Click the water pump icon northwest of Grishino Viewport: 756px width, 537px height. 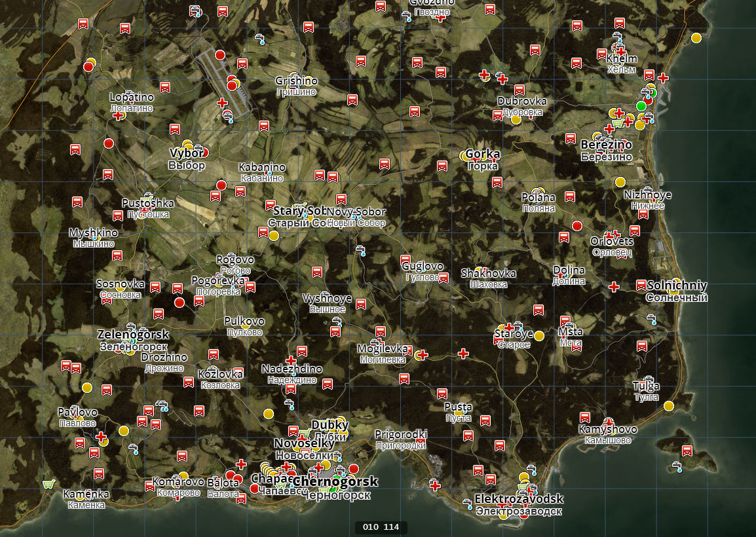[260, 39]
